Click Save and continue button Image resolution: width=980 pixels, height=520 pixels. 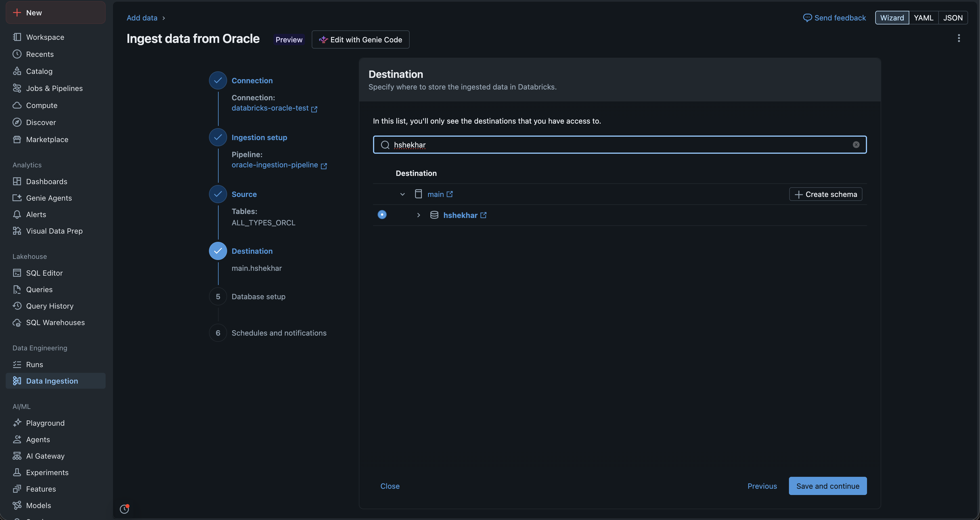click(828, 486)
